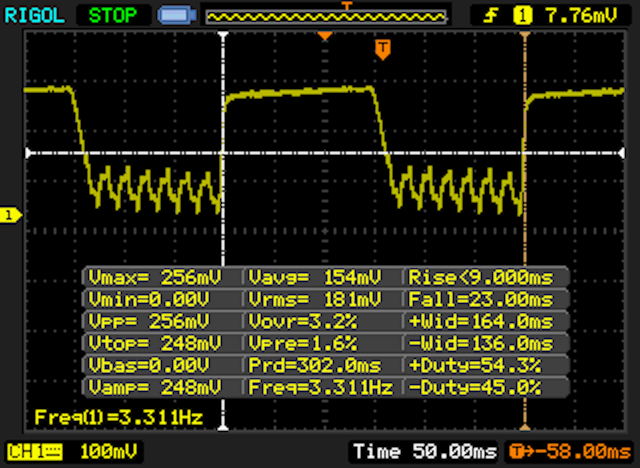Click the Vrms= 181mV measurement
Screen dimensions: 640x468
click(314, 299)
